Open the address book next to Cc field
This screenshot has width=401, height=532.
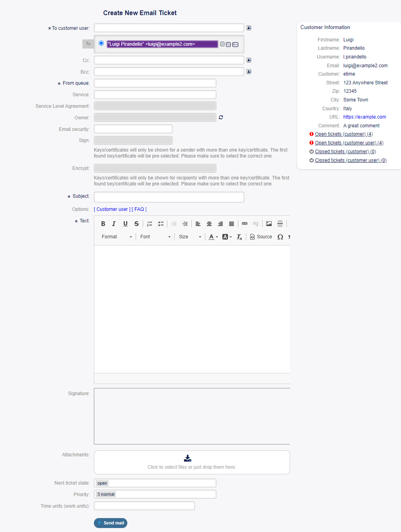[249, 60]
